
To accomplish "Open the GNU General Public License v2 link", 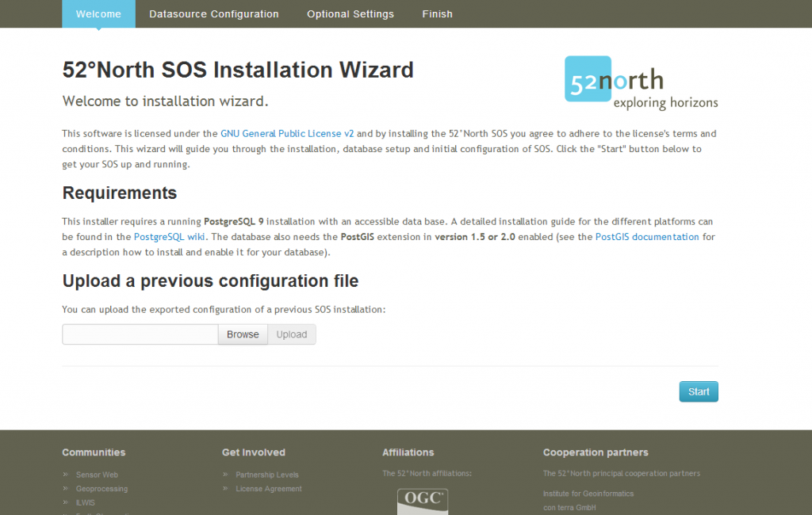I will tap(287, 134).
